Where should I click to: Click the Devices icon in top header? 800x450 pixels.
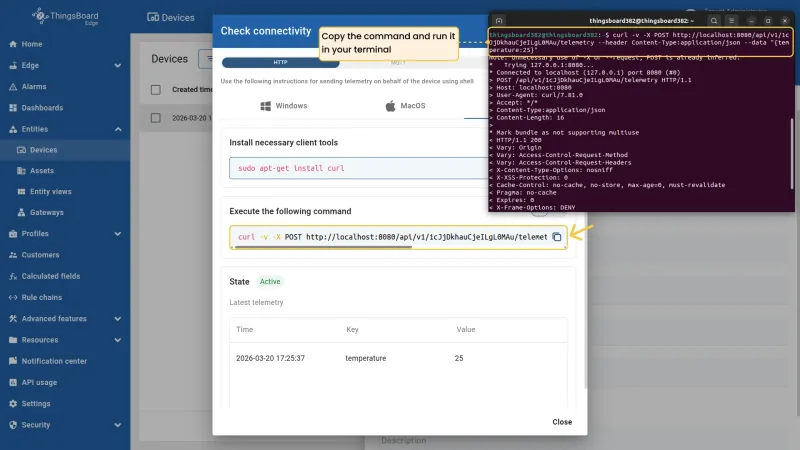point(153,17)
